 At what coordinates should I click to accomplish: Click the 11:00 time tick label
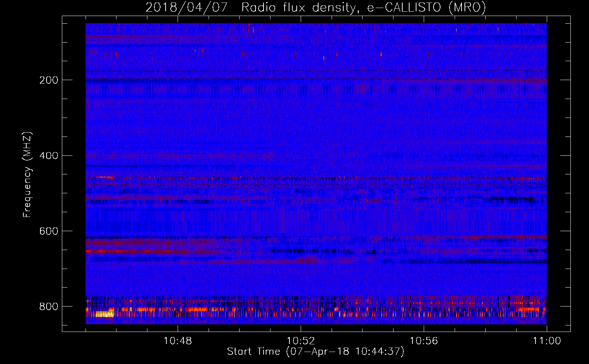pyautogui.click(x=547, y=341)
